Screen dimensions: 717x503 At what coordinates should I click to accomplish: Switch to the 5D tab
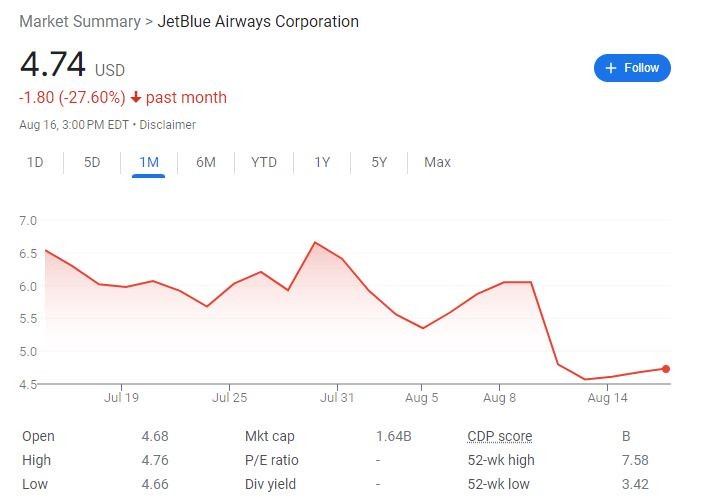[x=92, y=162]
